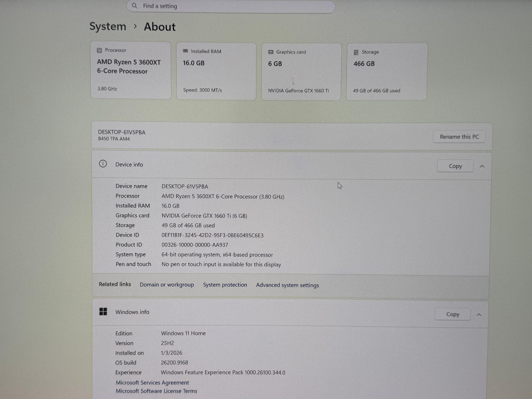The width and height of the screenshot is (532, 399).
Task: Open Microsoft Software License Terms link
Action: (156, 391)
